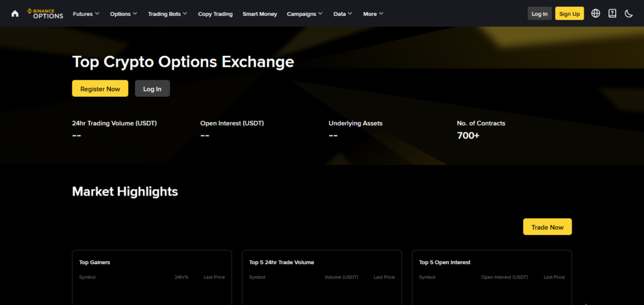Expand the Futures dropdown menu

pyautogui.click(x=86, y=14)
